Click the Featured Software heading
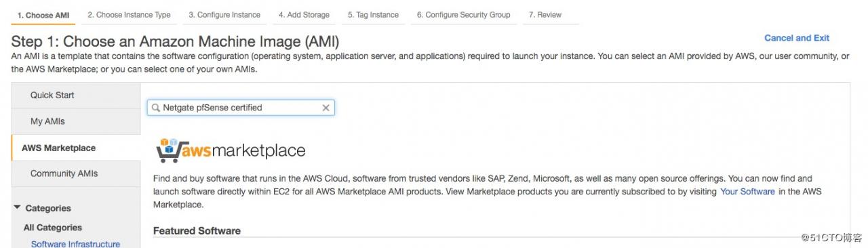 (197, 231)
